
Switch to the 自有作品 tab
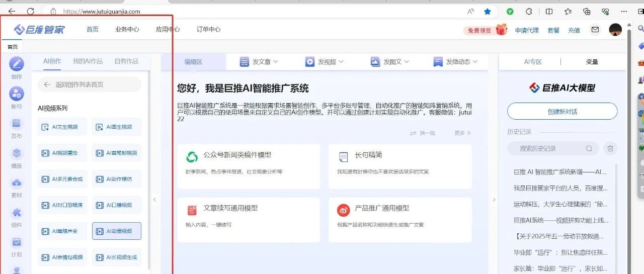point(126,61)
